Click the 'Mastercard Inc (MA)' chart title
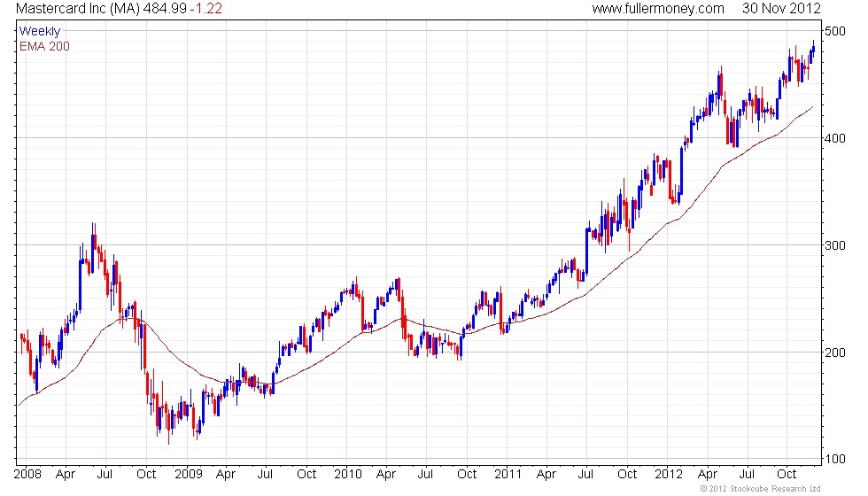Image resolution: width=868 pixels, height=496 pixels. point(78,8)
